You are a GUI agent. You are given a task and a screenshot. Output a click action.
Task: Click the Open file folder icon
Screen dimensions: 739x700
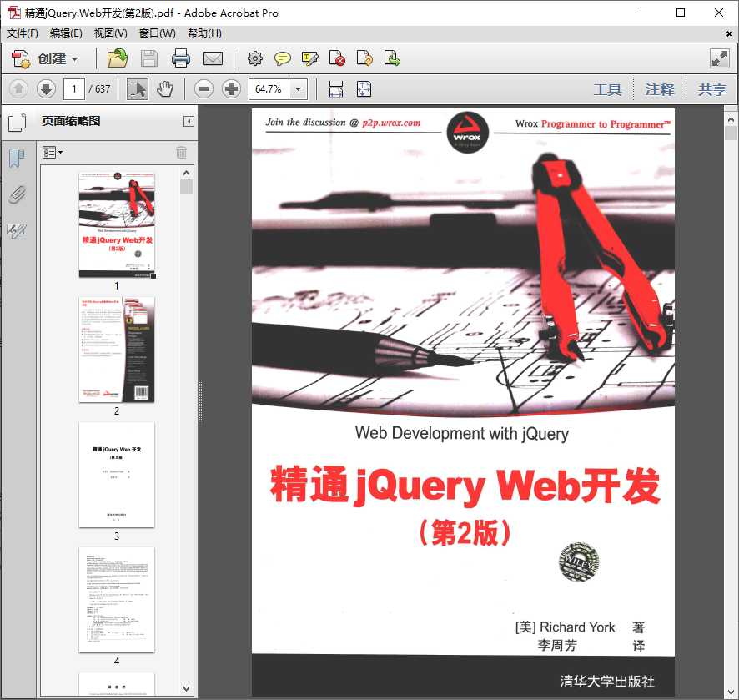pos(117,58)
